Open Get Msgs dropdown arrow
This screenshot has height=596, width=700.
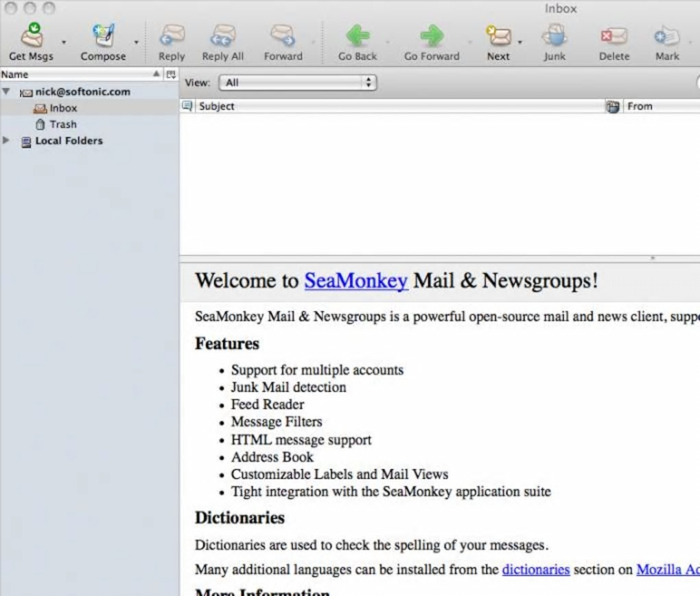coord(64,42)
